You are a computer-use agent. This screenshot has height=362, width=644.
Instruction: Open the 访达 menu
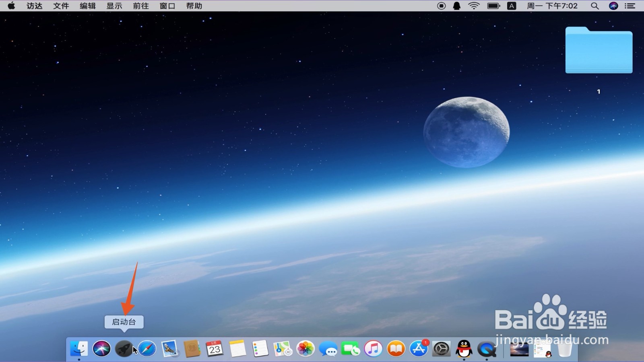click(34, 6)
